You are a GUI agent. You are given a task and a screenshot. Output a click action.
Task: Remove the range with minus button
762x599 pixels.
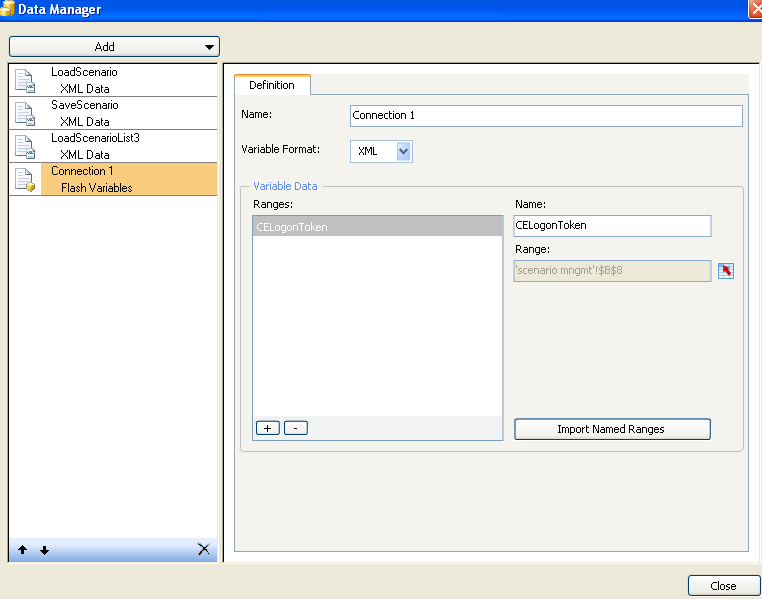coord(295,428)
